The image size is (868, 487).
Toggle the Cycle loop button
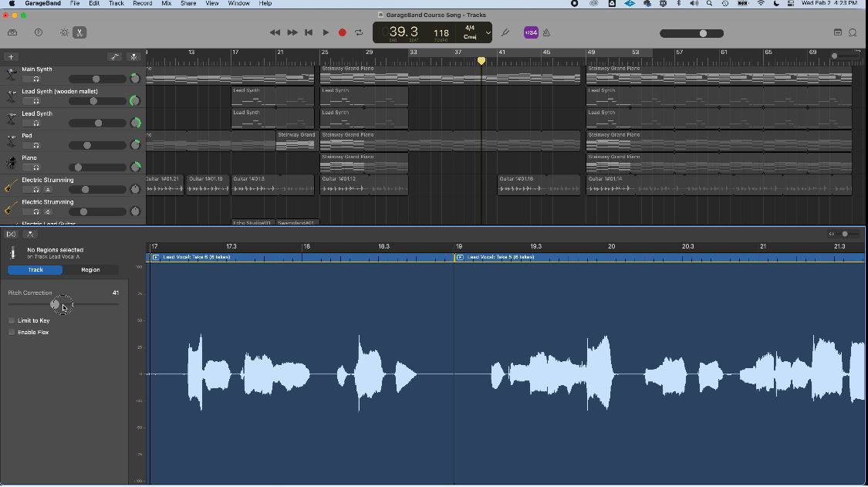[359, 32]
